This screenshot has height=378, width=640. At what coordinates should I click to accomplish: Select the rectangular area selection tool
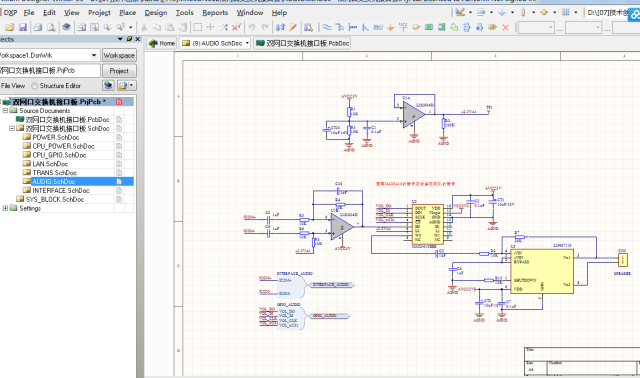[198, 27]
